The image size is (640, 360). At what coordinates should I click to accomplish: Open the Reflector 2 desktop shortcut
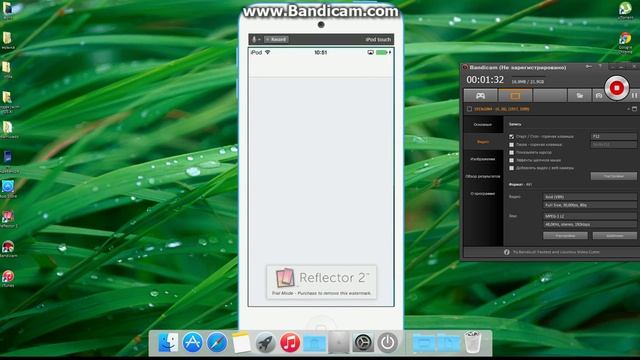8,218
